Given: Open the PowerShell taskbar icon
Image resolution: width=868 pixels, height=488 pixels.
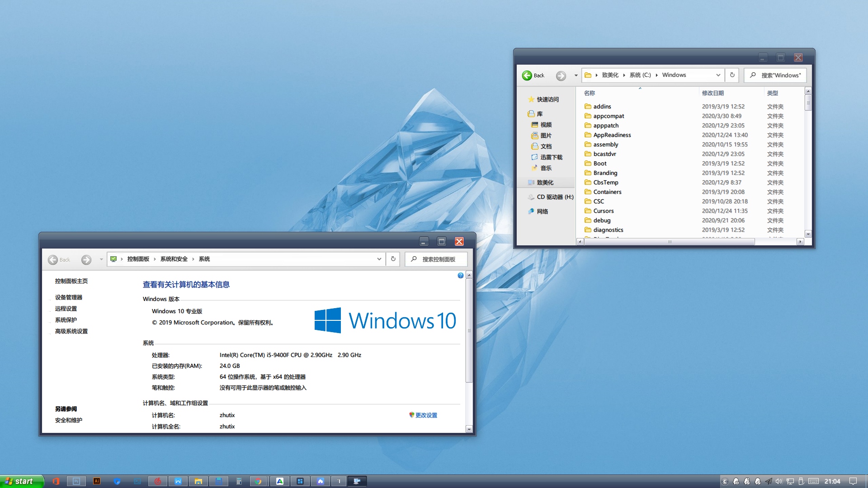Looking at the screenshot, I should [x=137, y=481].
